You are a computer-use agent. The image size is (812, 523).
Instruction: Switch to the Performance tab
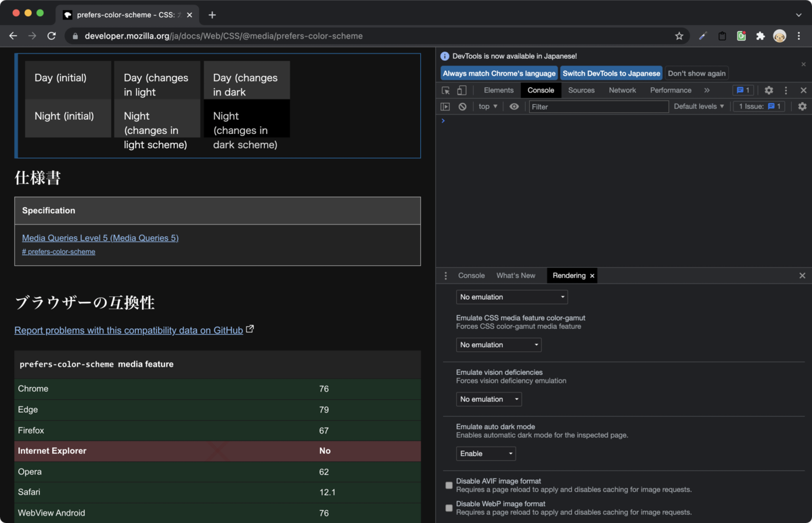(671, 90)
